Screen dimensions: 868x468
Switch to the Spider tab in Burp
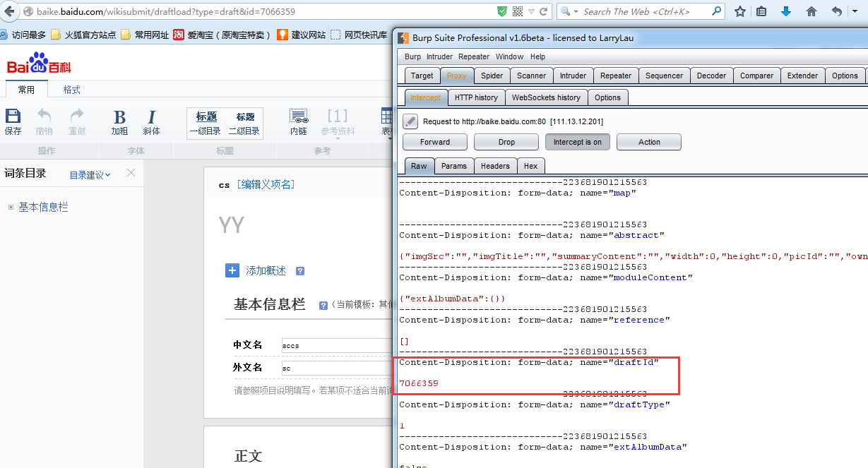coord(492,76)
